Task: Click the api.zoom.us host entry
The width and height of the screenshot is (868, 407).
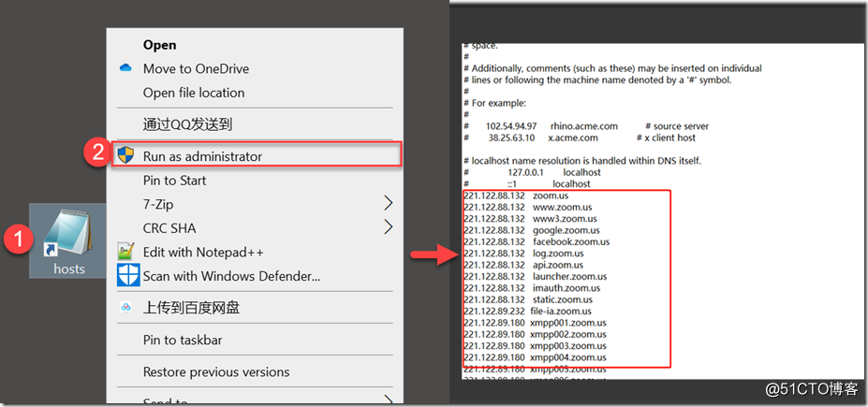Action: [x=523, y=265]
